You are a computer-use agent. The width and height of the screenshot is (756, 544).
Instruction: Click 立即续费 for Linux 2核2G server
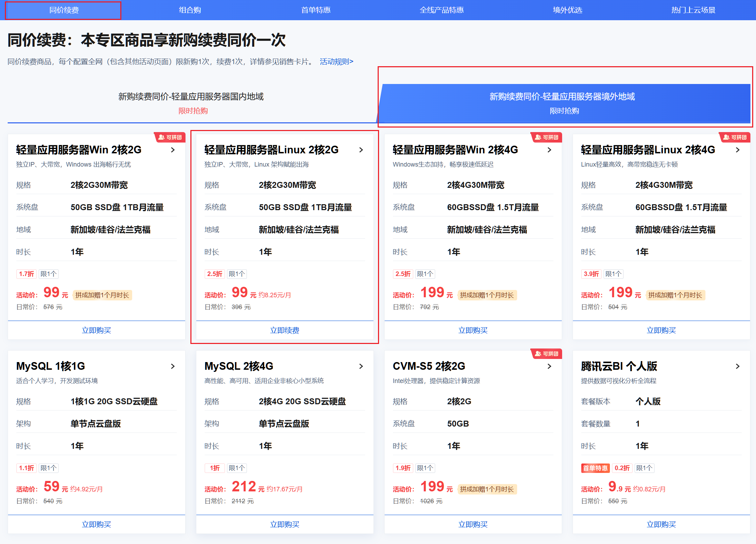point(285,330)
